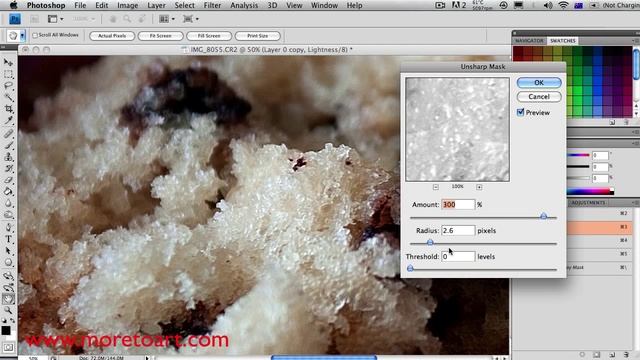The height and width of the screenshot is (360, 640).
Task: Select the Dodge tool
Action: coord(8,214)
